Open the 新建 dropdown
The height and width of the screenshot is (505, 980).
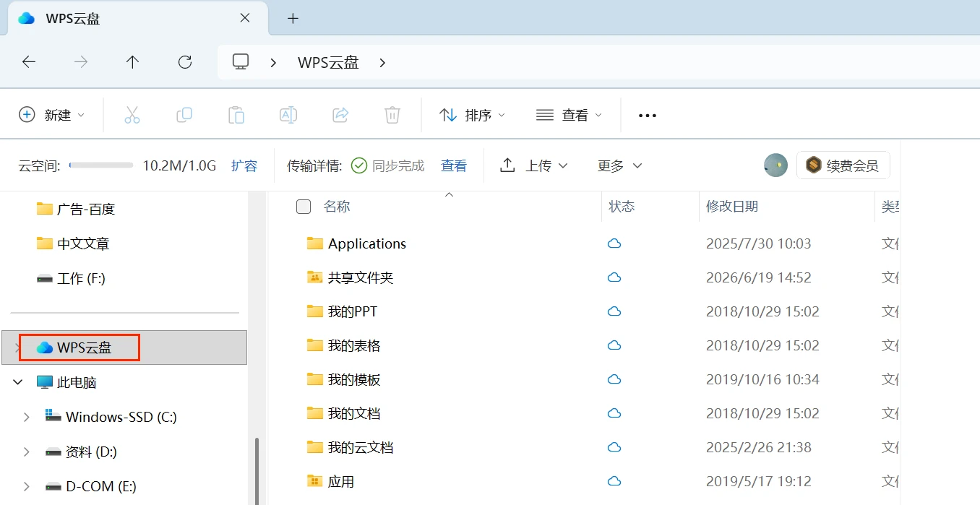click(51, 115)
